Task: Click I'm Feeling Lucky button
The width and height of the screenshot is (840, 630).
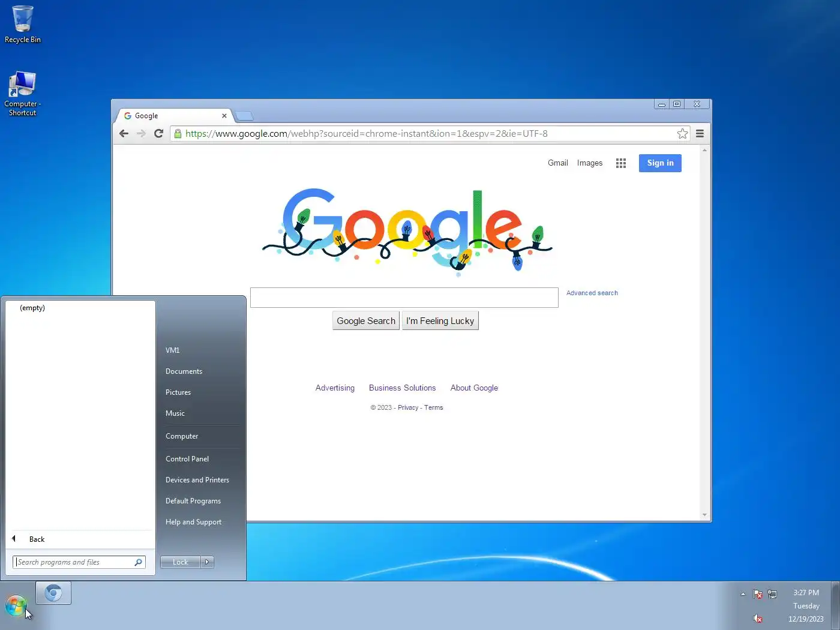Action: click(440, 321)
